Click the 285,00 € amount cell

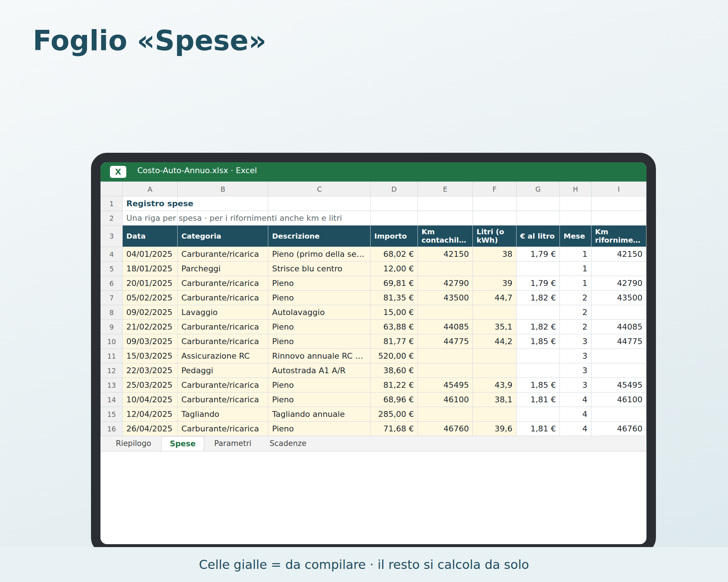pyautogui.click(x=394, y=414)
